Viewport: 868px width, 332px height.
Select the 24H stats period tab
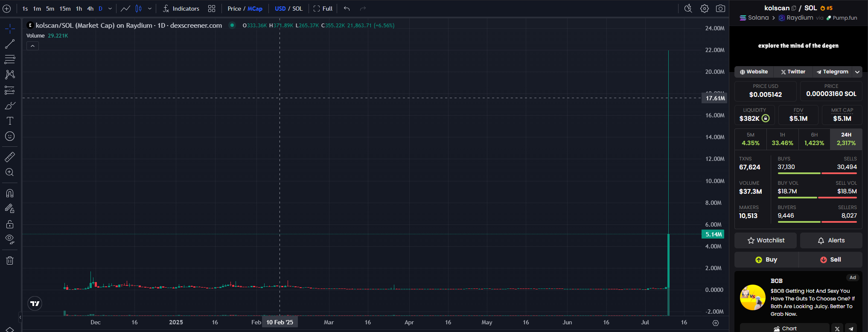846,139
